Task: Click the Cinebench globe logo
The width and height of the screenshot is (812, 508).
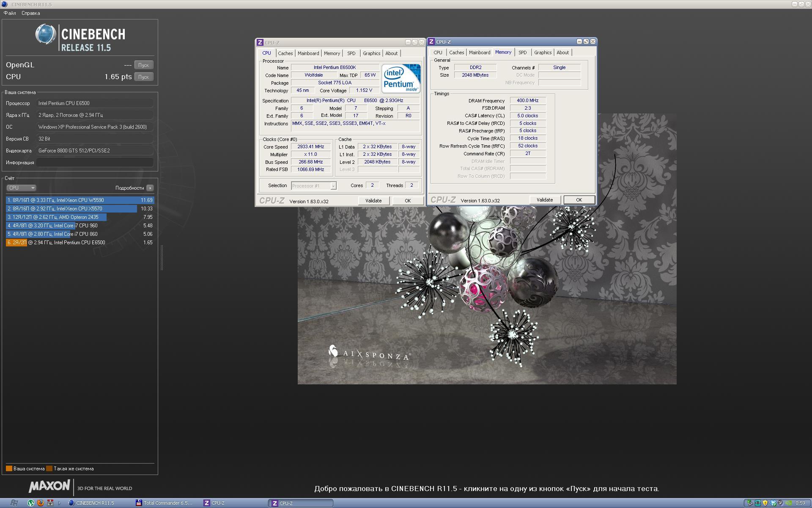Action: pos(45,34)
